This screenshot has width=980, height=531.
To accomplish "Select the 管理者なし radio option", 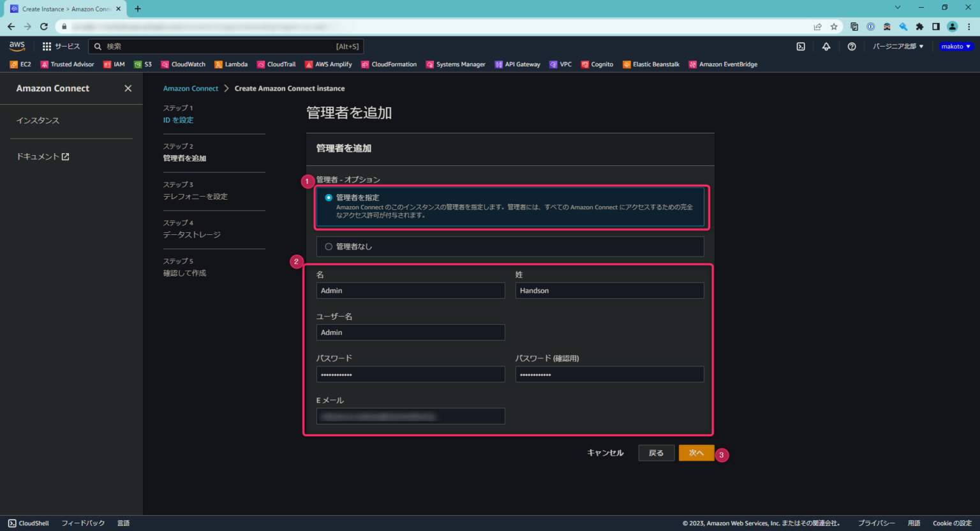I will point(328,246).
